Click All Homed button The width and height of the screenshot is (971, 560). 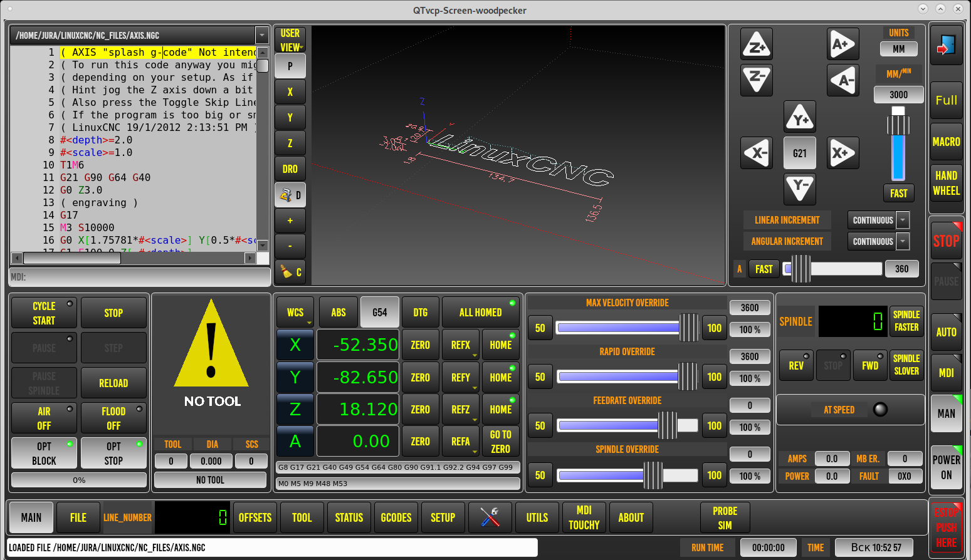[481, 312]
